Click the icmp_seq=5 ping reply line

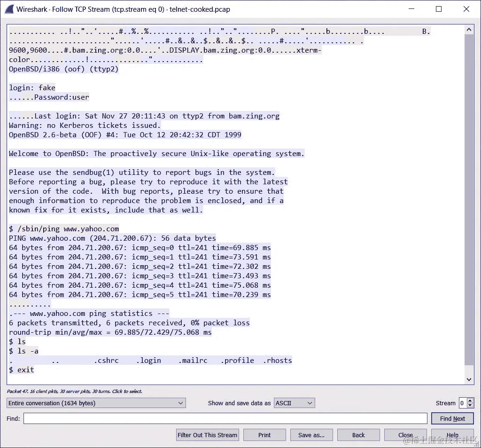pyautogui.click(x=140, y=295)
